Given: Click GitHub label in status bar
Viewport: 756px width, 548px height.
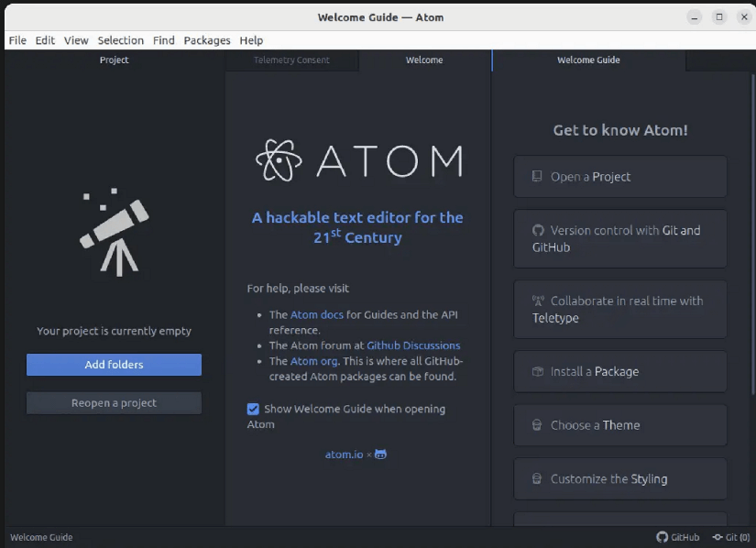Looking at the screenshot, I should click(685, 537).
